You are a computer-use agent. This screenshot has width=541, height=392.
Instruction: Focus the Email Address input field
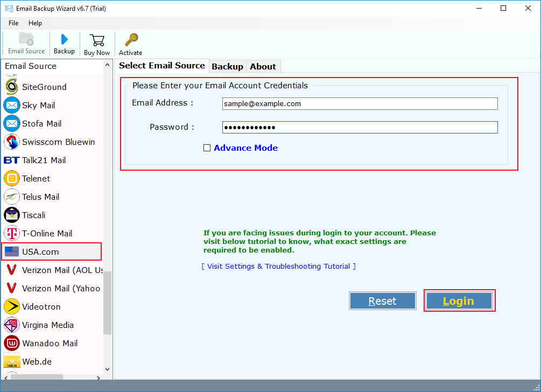click(360, 103)
